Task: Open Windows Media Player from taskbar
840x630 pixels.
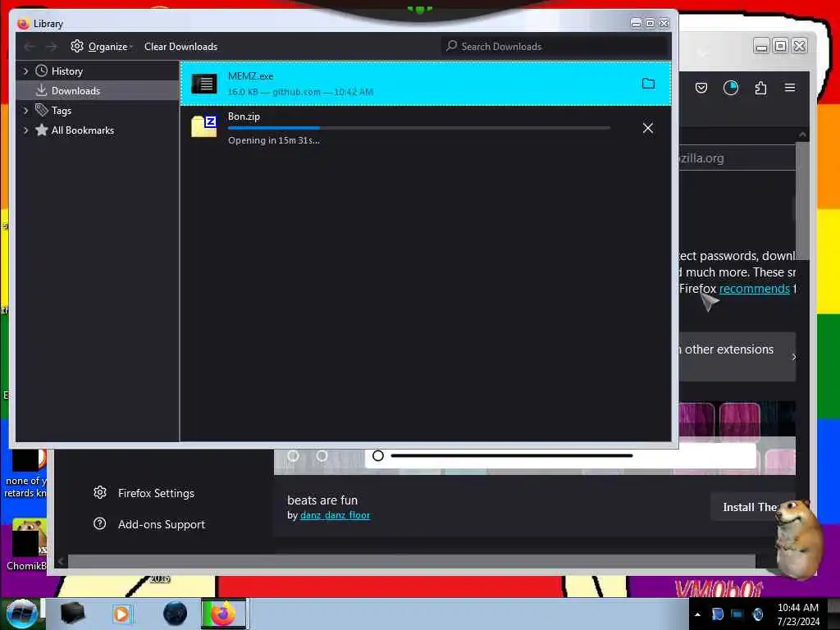Action: 121,614
